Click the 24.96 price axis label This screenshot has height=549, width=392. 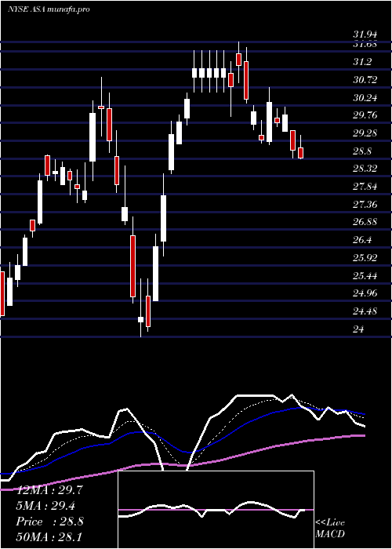tap(365, 293)
